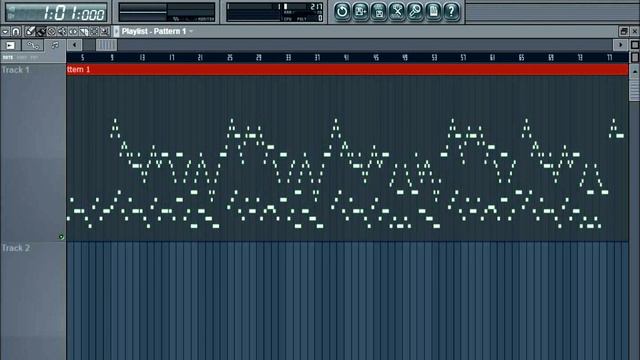Click the vertical scrollbar thumb
640x360 pixels.
(635, 90)
